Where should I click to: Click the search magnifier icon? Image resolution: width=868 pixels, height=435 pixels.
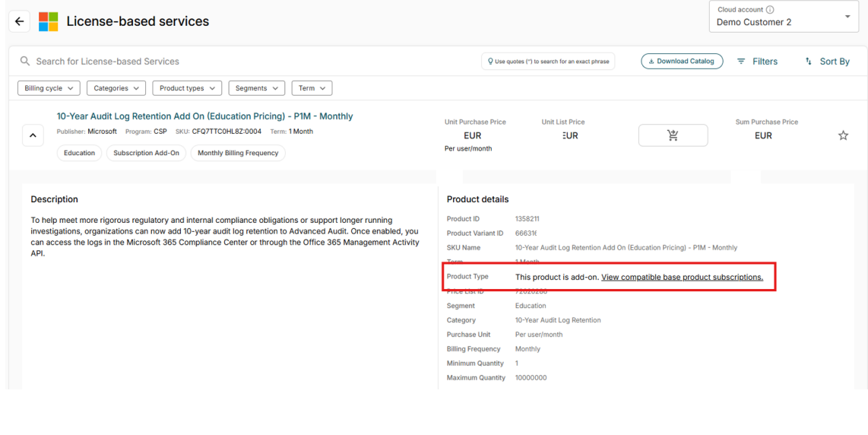pos(25,61)
